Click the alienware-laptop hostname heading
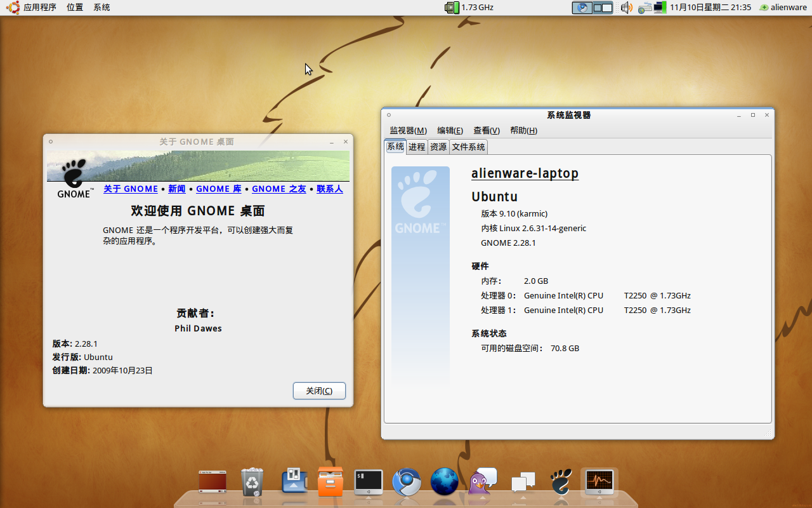The width and height of the screenshot is (812, 508). tap(525, 173)
